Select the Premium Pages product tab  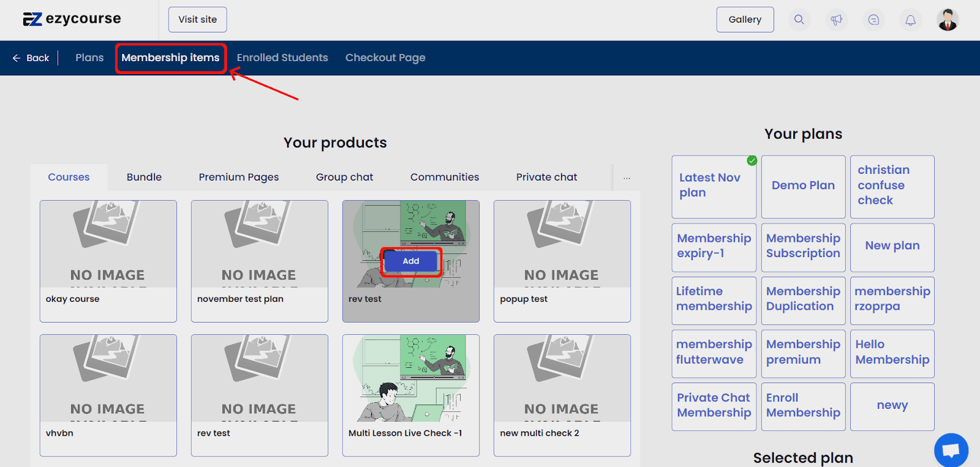point(238,177)
